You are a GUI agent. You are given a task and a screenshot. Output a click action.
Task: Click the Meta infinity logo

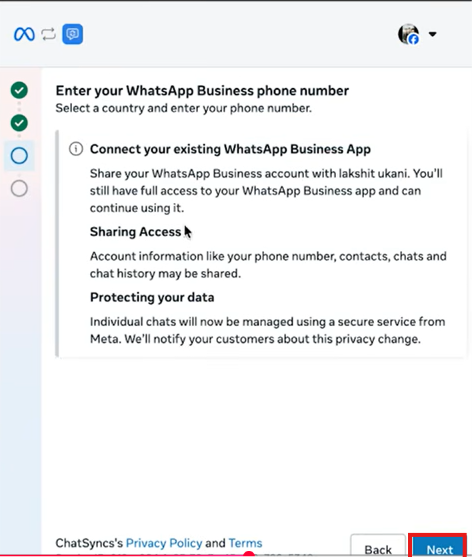click(x=24, y=34)
